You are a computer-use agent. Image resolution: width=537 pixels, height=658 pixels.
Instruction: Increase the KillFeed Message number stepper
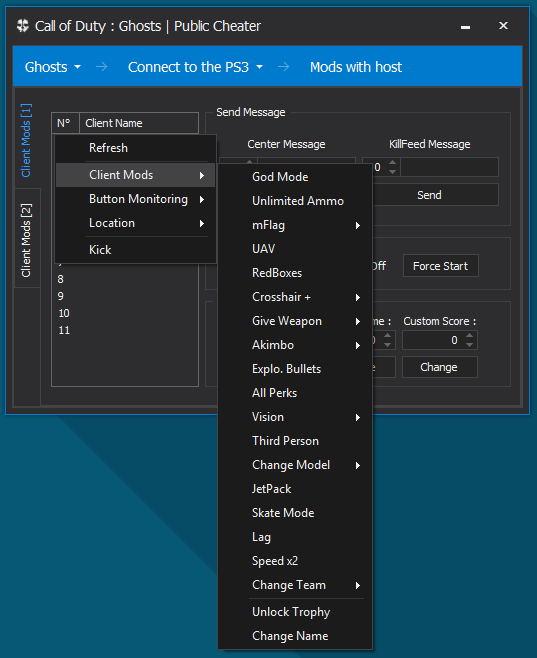click(392, 163)
